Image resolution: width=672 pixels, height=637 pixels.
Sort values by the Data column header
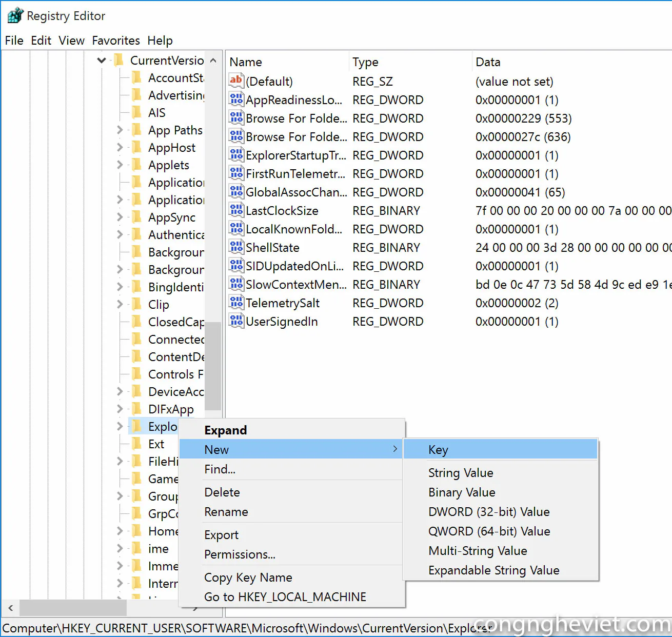coord(572,62)
